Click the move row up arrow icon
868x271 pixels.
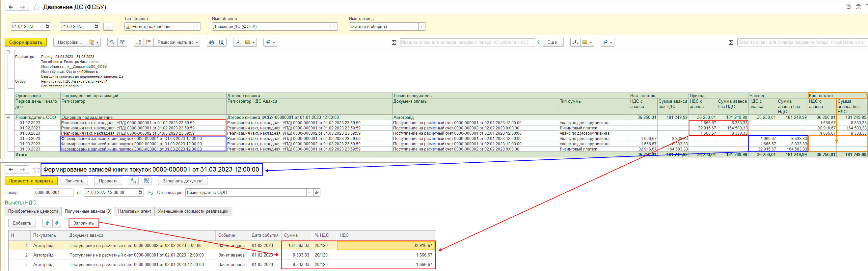point(47,223)
